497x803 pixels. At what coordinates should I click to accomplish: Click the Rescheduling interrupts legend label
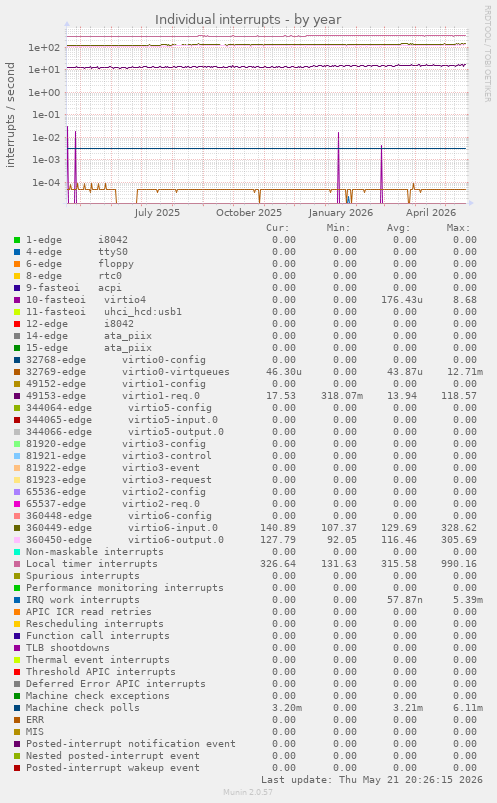95,624
